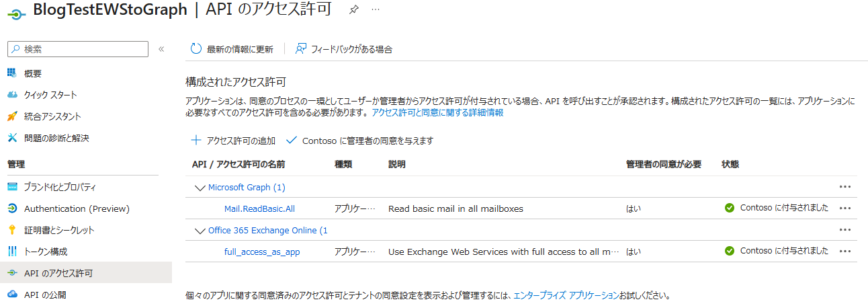Image resolution: width=868 pixels, height=308 pixels.
Task: Collapse the Microsoft Graph (1) group chevron
Action: (200, 188)
